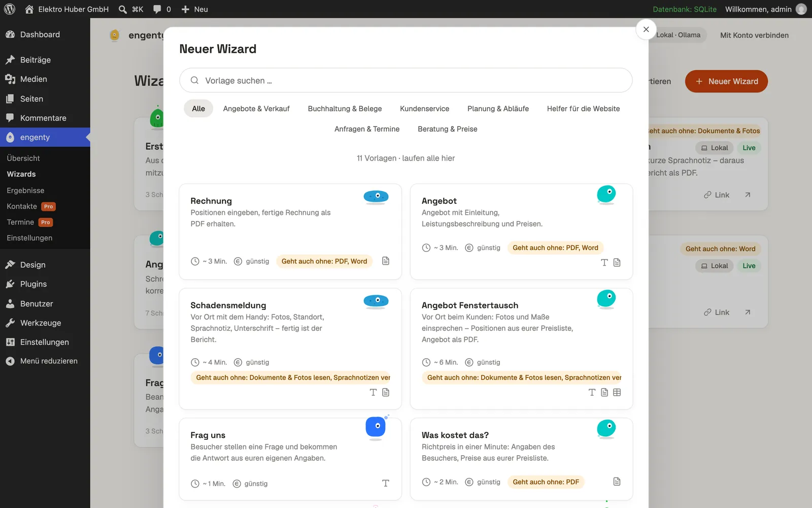Open the Neuer Wizard orange button
The image size is (812, 508).
click(x=726, y=81)
